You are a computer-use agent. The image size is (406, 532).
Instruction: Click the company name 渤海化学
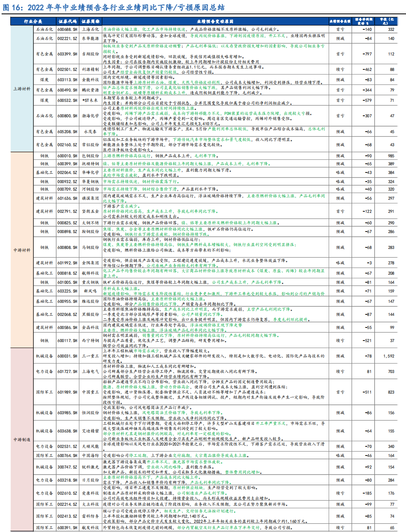pos(90,116)
